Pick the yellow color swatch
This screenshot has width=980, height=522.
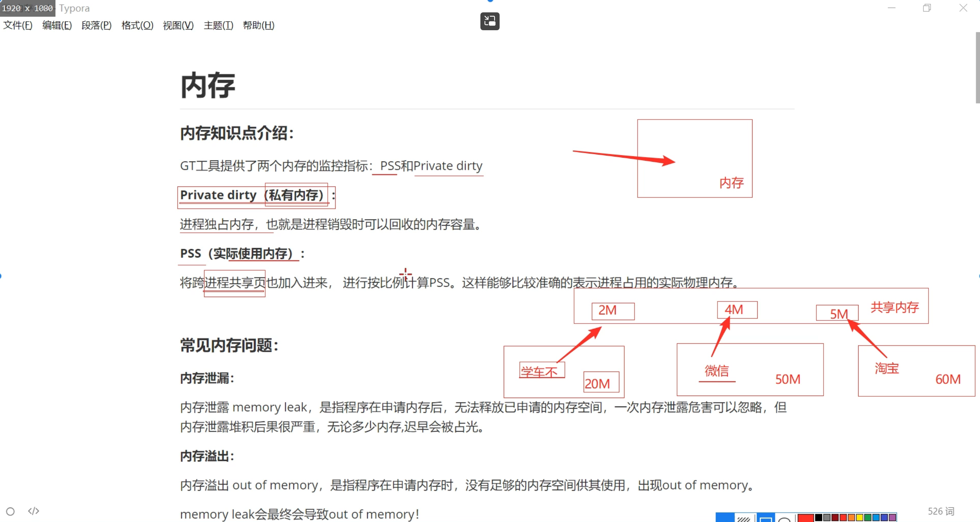click(x=860, y=518)
